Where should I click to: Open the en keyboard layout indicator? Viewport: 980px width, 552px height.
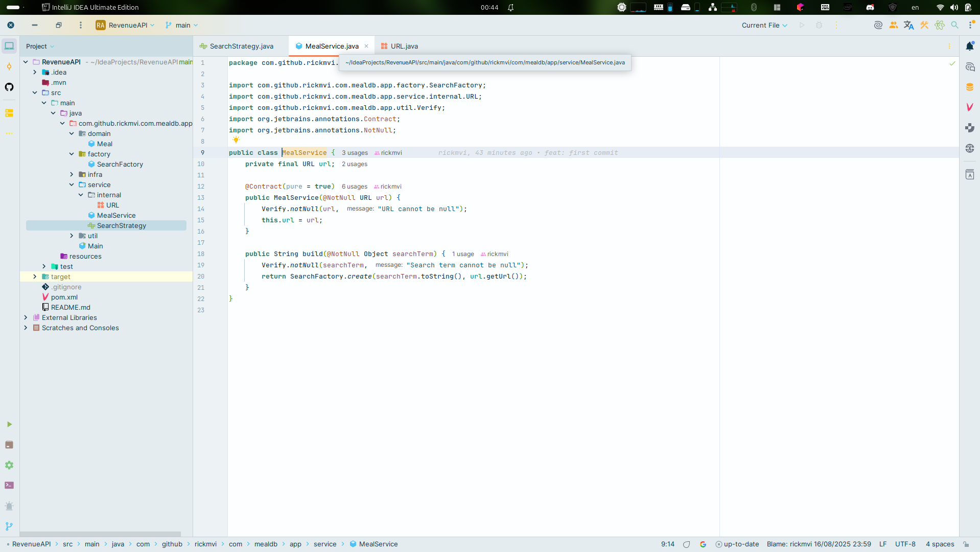click(x=915, y=7)
